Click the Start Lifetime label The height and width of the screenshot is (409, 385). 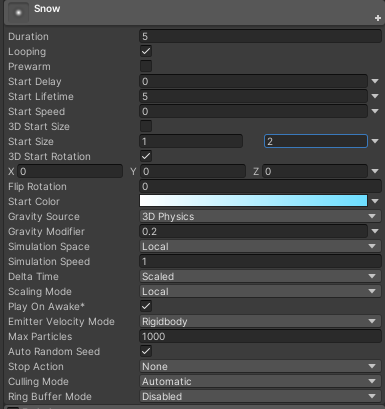tap(41, 96)
